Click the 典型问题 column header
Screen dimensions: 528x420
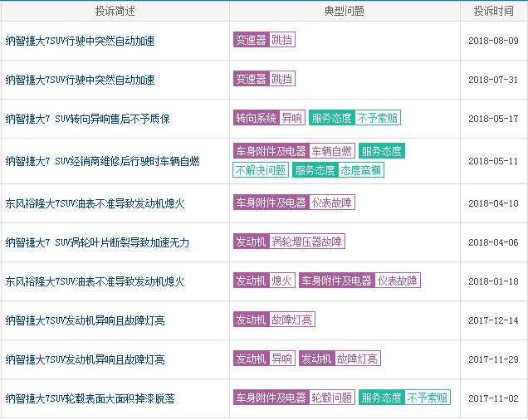[344, 11]
